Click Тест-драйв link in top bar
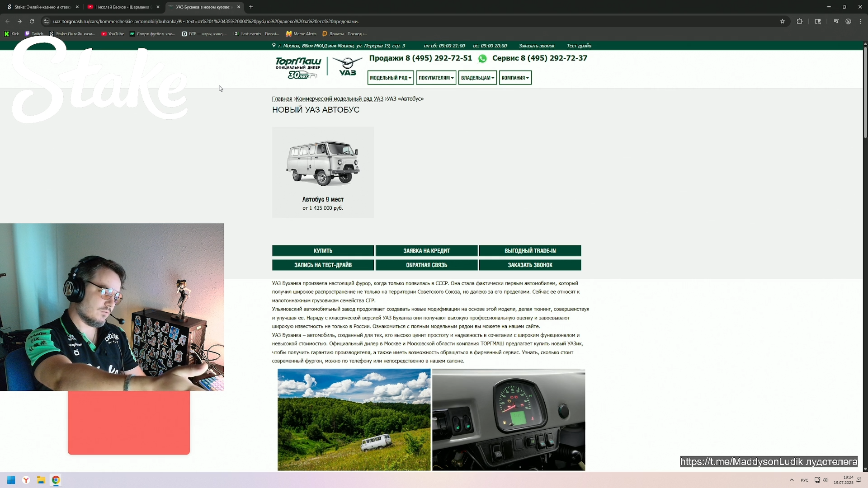 tap(579, 46)
